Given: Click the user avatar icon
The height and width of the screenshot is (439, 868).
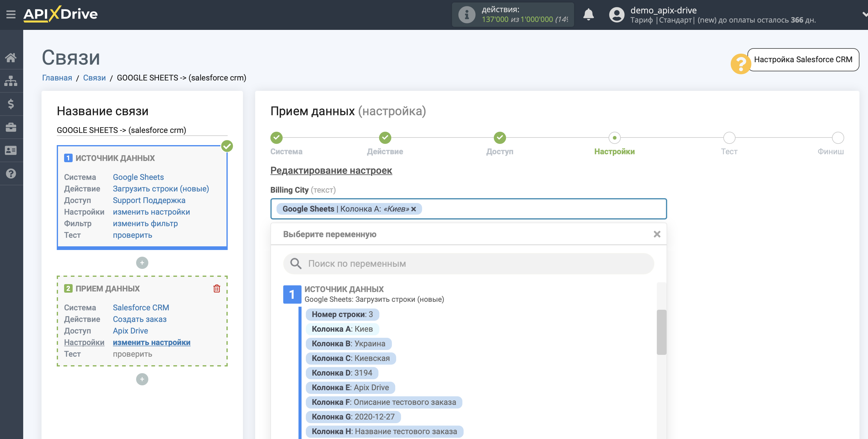Looking at the screenshot, I should point(617,15).
